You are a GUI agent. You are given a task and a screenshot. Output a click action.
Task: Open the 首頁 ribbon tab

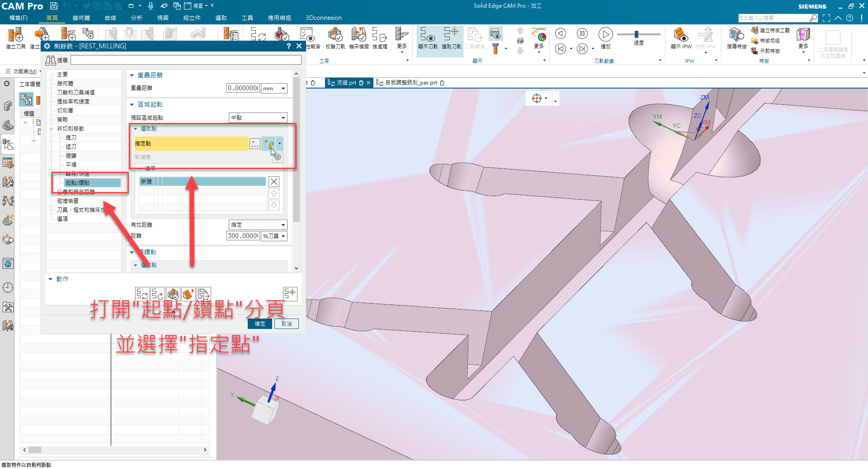[52, 18]
